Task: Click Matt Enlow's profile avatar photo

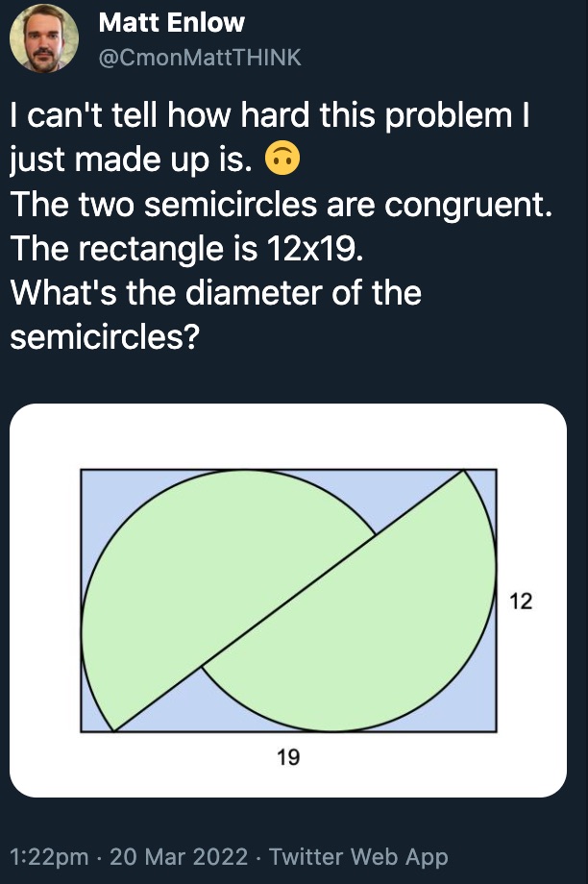Action: tap(43, 38)
